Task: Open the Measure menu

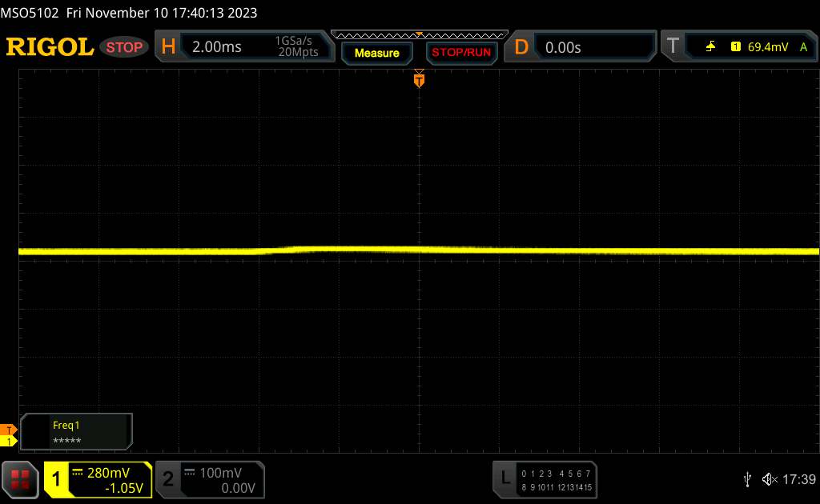Action: pos(376,53)
